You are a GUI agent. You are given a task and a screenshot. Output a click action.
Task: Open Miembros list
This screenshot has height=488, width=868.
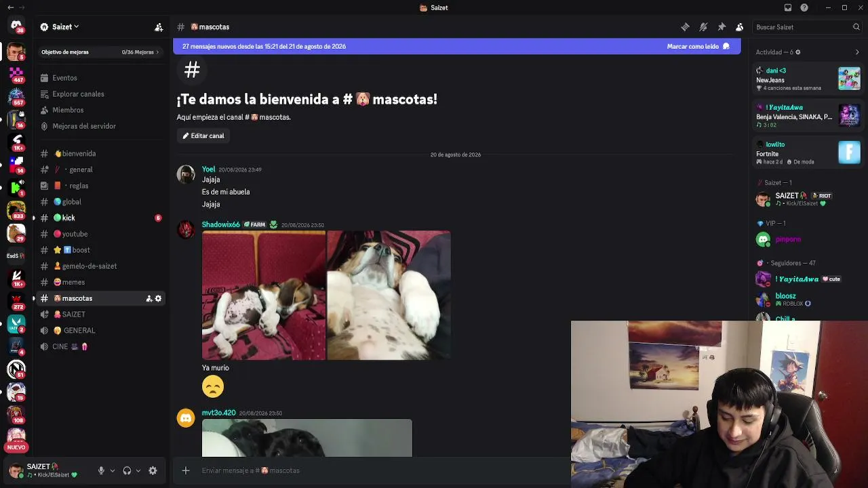click(x=100, y=110)
